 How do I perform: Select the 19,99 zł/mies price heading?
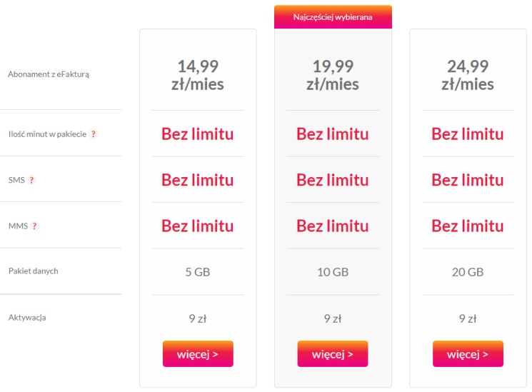coord(333,76)
